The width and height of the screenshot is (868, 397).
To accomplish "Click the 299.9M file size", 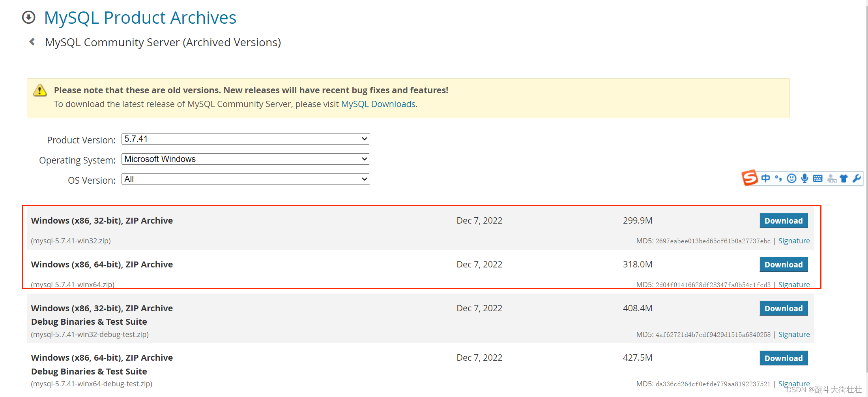I will [638, 221].
